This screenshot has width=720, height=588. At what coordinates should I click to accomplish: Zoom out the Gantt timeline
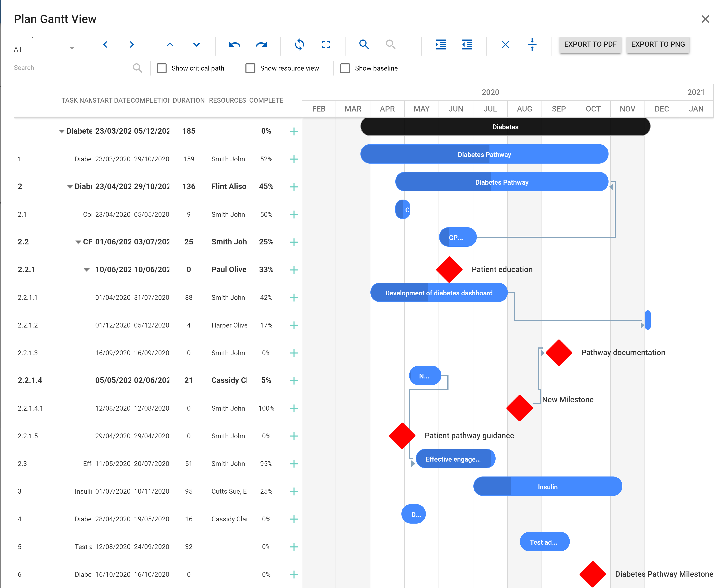click(391, 44)
